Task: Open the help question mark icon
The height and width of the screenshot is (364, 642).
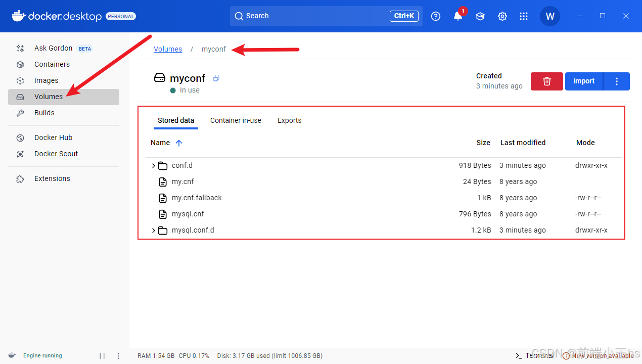Action: [436, 16]
